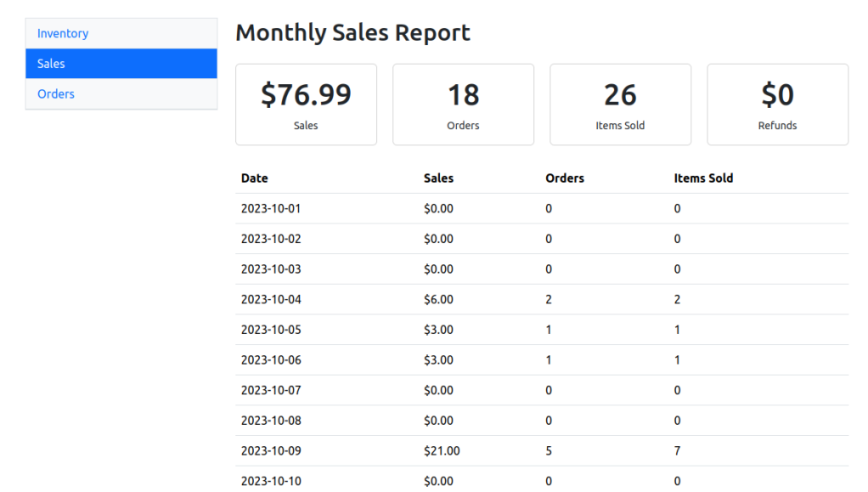Go to the Orders sidebar page
Screen dimensions: 868x492
coord(56,94)
